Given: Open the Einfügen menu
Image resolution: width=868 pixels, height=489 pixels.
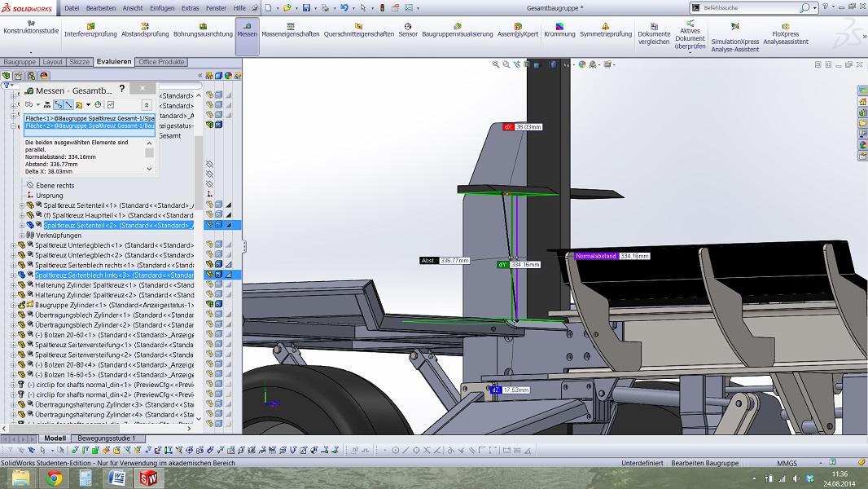Looking at the screenshot, I should (x=162, y=8).
